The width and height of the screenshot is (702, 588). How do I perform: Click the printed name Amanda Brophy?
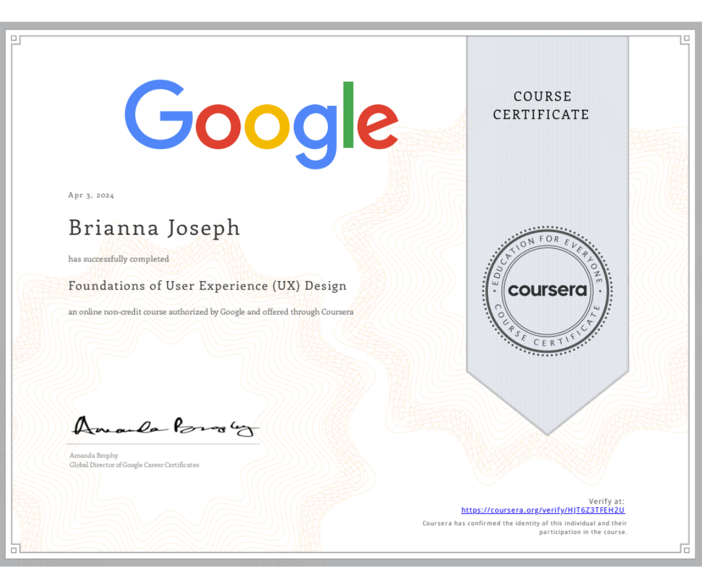(x=94, y=455)
